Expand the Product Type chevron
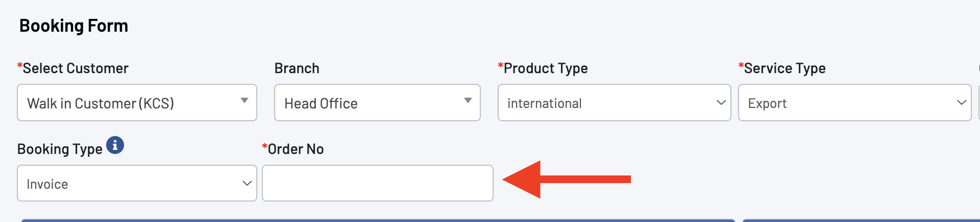The width and height of the screenshot is (980, 222). (x=721, y=103)
